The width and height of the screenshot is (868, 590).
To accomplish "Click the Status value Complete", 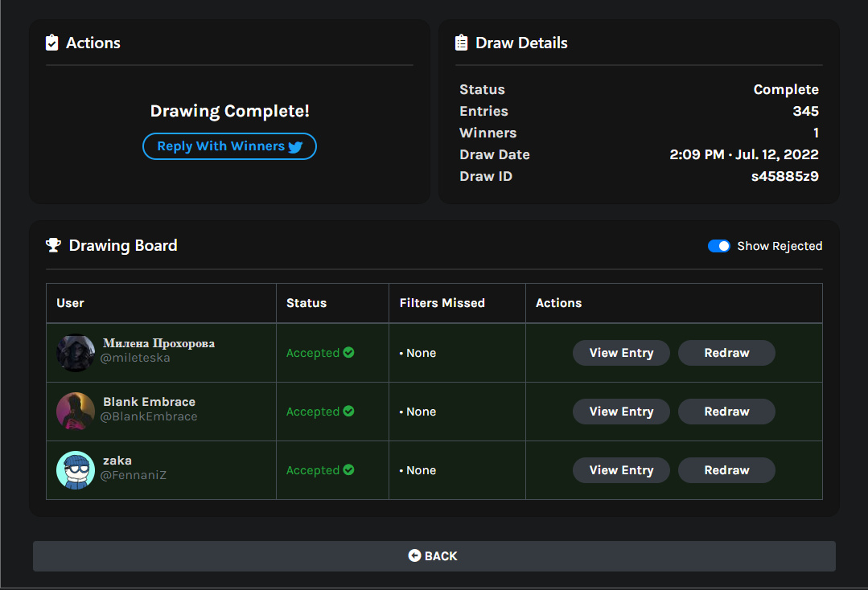I will coord(785,89).
